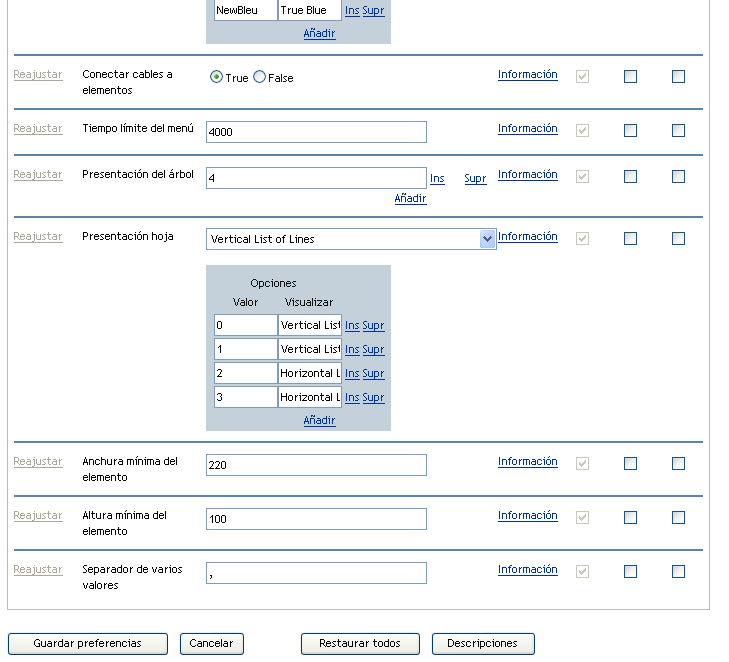
Task: Toggle grayed checked box in Presentación hoja row
Action: point(582,238)
